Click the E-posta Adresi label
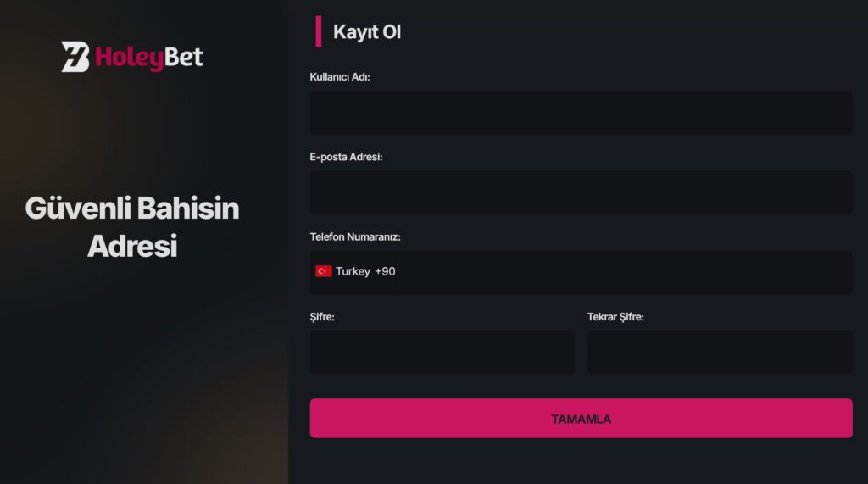 pyautogui.click(x=346, y=157)
